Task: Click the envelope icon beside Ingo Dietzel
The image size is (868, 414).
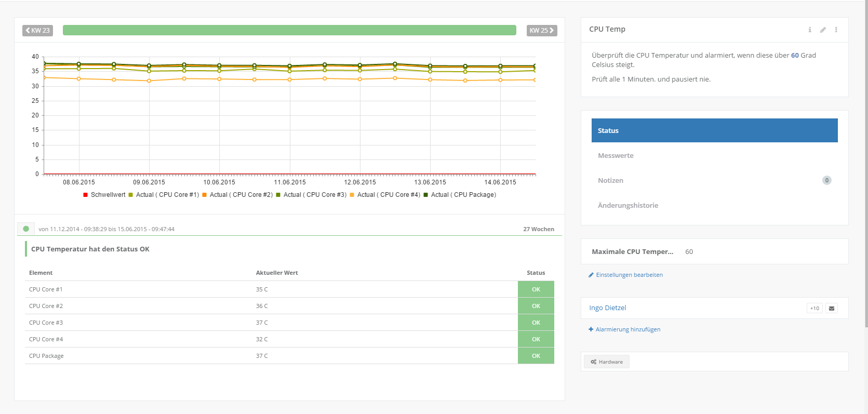Action: tap(832, 309)
